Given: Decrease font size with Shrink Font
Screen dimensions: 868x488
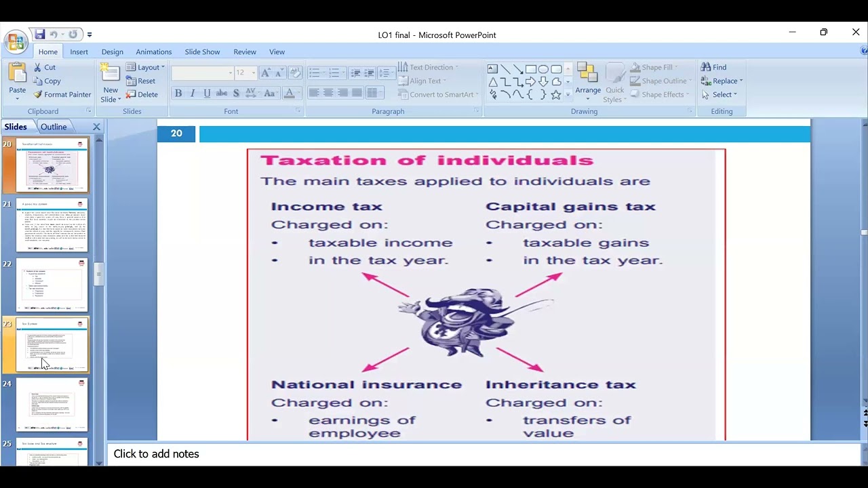Looking at the screenshot, I should click(x=279, y=73).
